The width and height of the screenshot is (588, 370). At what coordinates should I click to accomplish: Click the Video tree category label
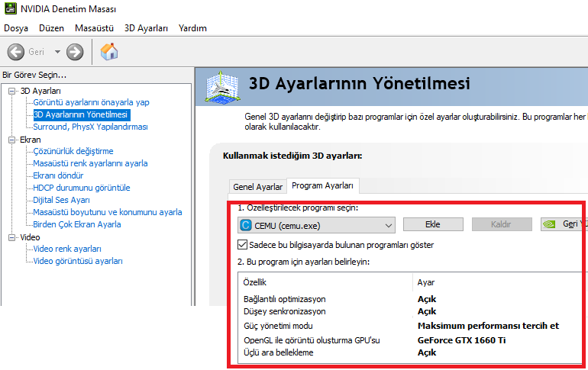coord(30,237)
